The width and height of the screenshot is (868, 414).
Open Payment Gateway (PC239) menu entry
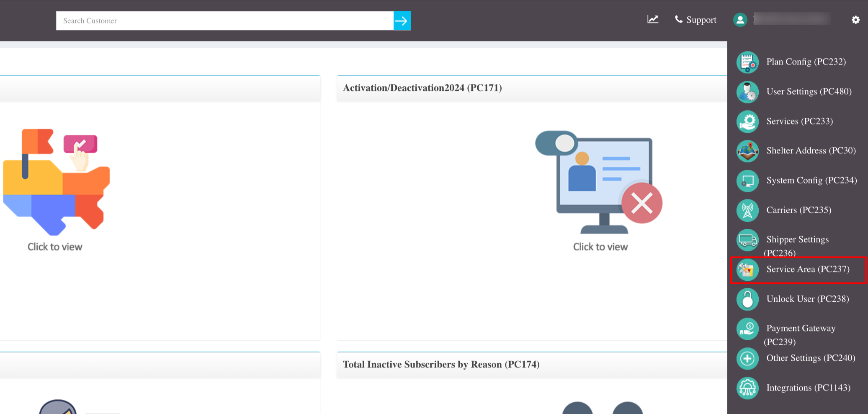click(800, 334)
